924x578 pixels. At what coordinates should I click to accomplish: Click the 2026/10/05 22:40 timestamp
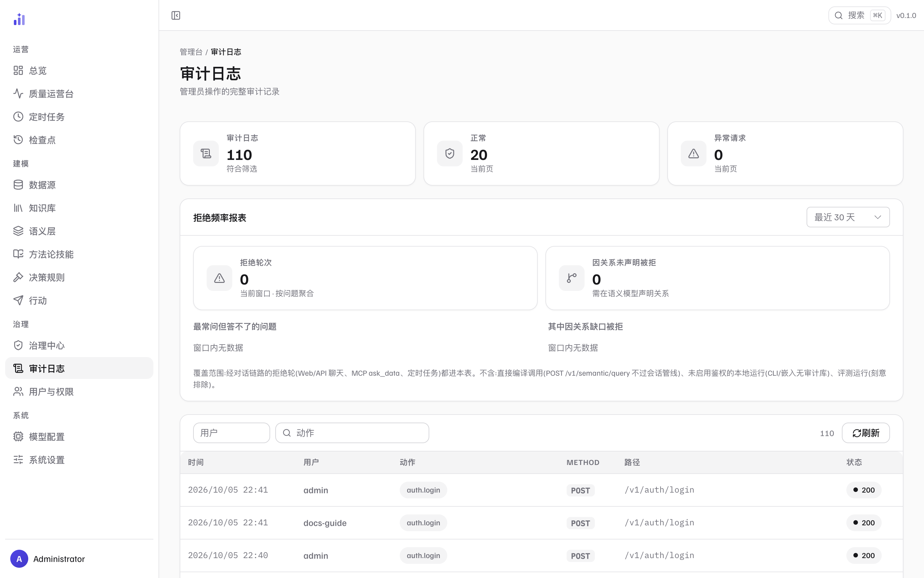tap(228, 556)
